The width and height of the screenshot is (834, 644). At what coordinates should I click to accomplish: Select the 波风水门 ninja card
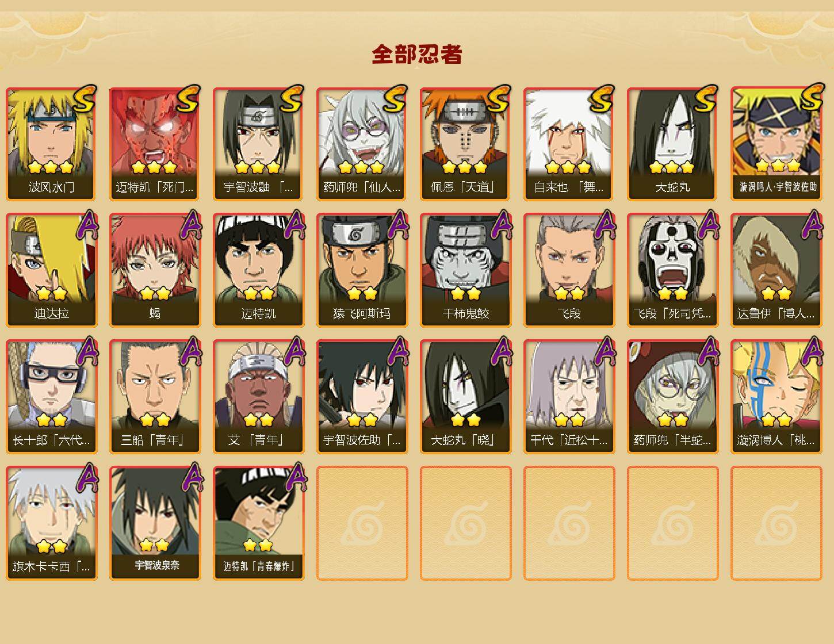coord(52,144)
